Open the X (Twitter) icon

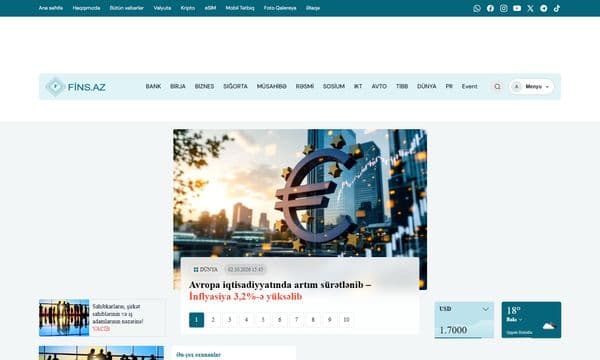coord(530,8)
